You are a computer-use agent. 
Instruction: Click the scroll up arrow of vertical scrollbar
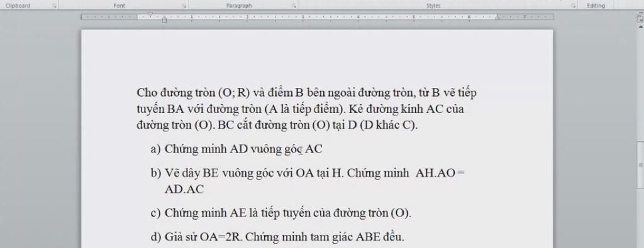[640, 26]
